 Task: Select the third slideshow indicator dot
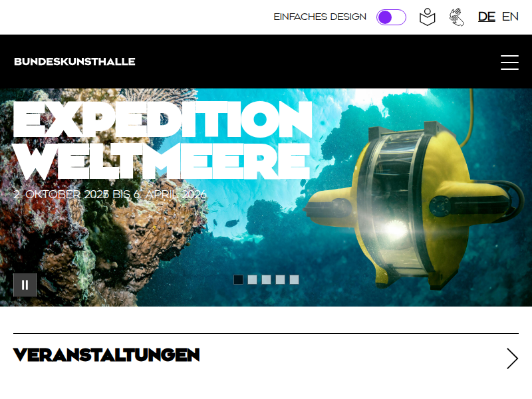coord(267,279)
